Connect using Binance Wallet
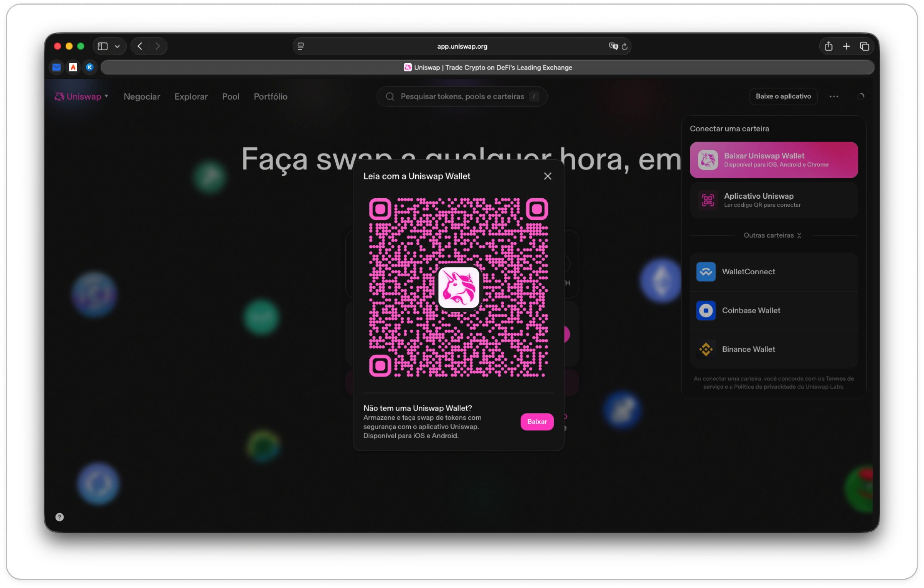The image size is (924, 588). 773,349
